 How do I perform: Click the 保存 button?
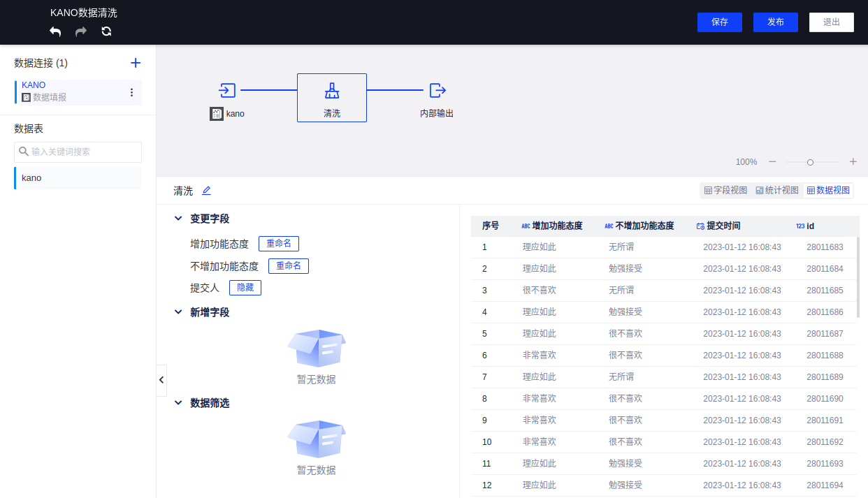click(720, 22)
